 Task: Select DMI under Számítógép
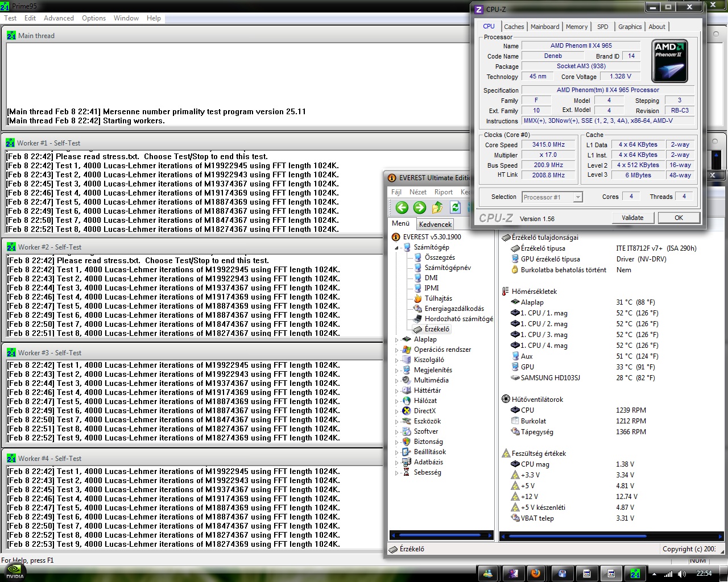coord(431,278)
